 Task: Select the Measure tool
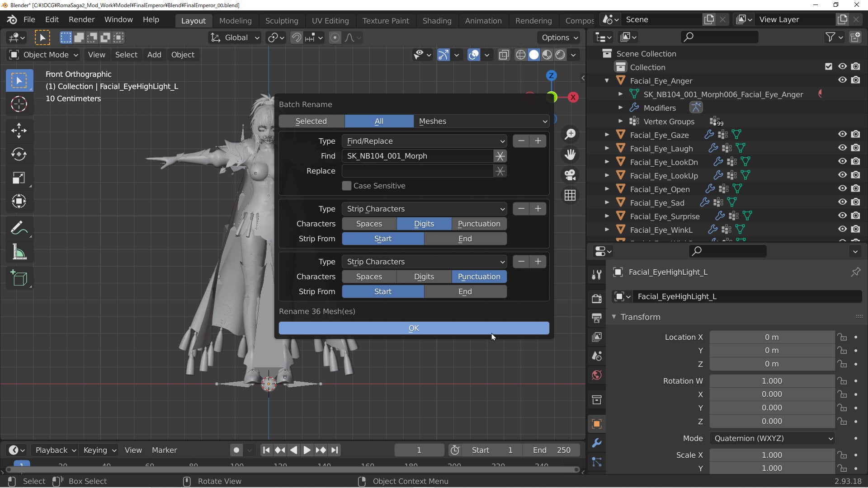19,252
